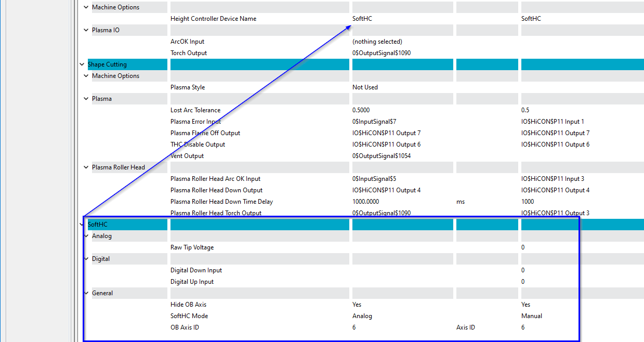Click the 0$InputSignal$5 value
644x342 pixels.
(374, 179)
